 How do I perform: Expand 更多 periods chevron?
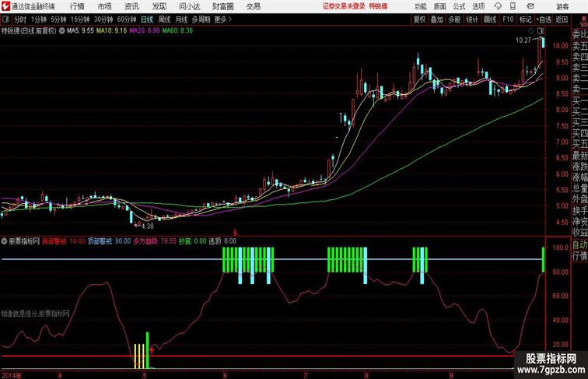click(x=223, y=19)
